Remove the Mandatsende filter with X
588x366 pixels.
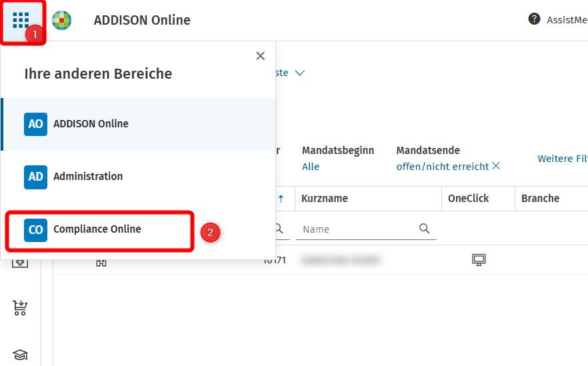(496, 166)
